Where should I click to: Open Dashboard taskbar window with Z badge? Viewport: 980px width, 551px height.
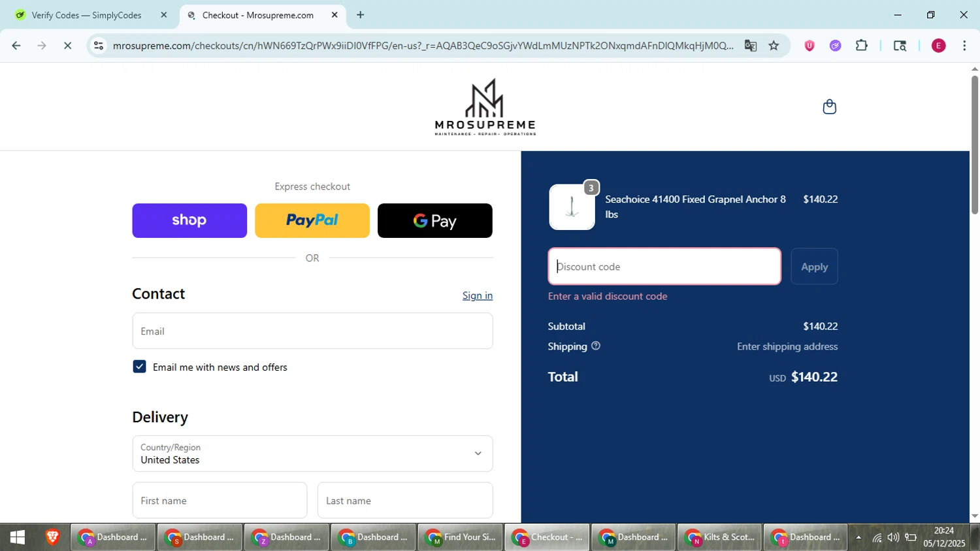(287, 537)
